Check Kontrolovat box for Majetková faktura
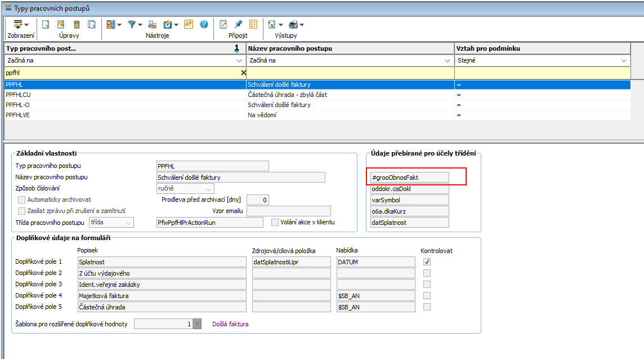Image resolution: width=644 pixels, height=359 pixels. tap(427, 295)
